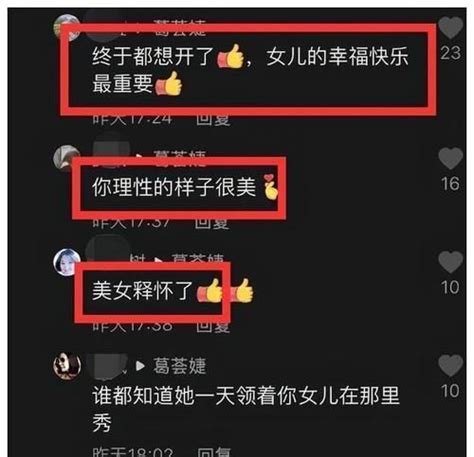474x457 pixels.
Task: Open the first commenter's avatar
Action: pos(66,27)
